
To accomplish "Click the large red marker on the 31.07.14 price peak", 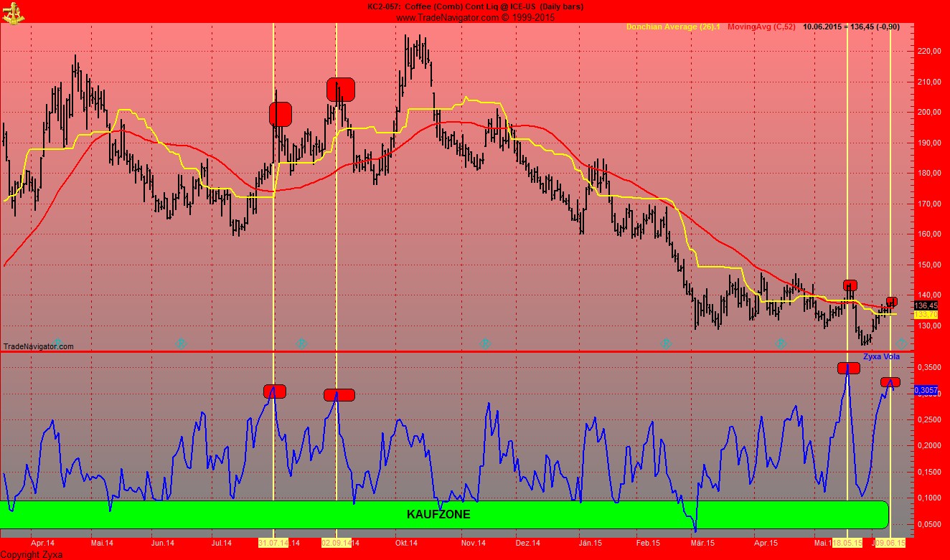I will tap(280, 114).
